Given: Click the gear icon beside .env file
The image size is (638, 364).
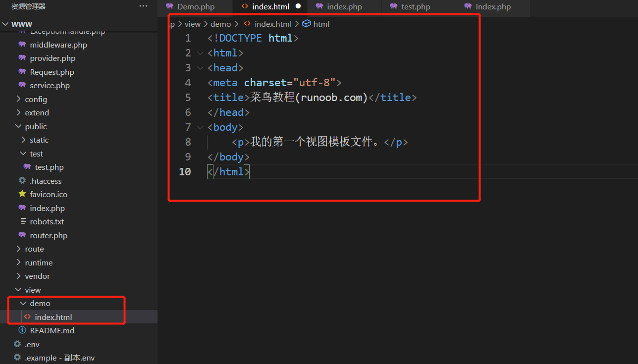Looking at the screenshot, I should pos(17,344).
